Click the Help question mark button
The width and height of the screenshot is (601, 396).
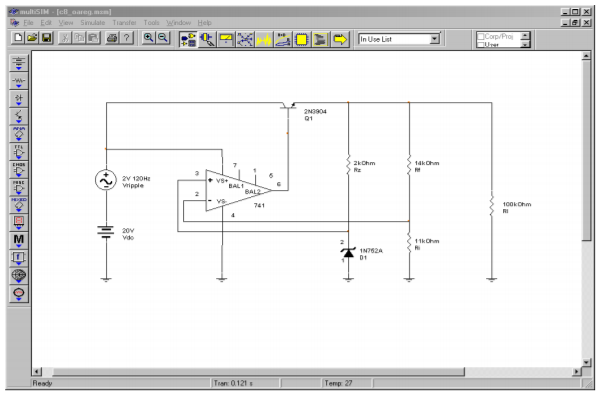[126, 38]
